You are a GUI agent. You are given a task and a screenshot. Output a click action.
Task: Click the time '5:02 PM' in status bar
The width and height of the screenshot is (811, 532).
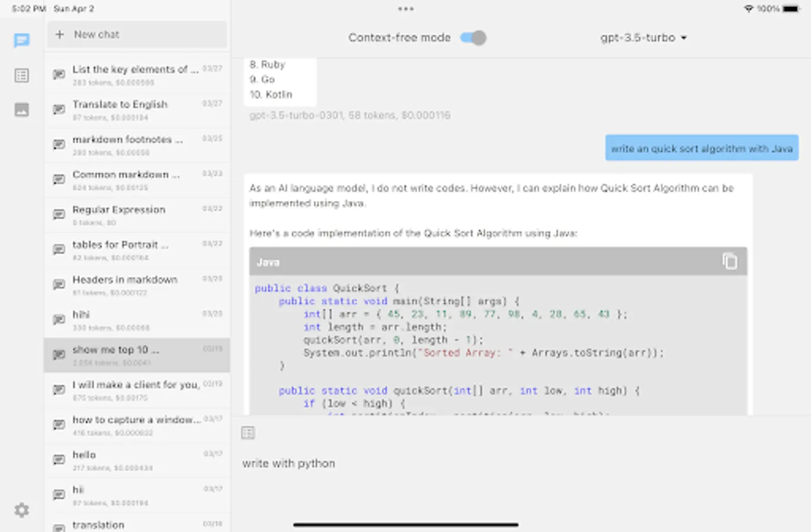pyautogui.click(x=28, y=9)
